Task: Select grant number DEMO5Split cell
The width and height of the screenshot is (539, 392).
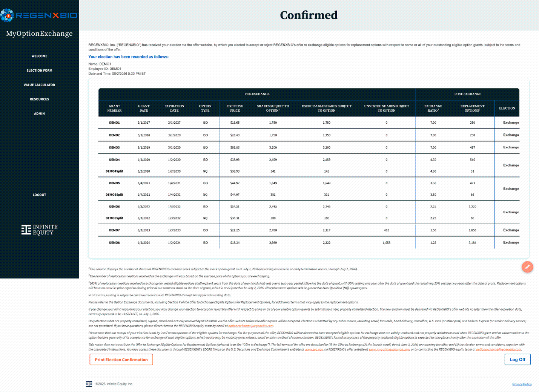Action: click(x=115, y=195)
